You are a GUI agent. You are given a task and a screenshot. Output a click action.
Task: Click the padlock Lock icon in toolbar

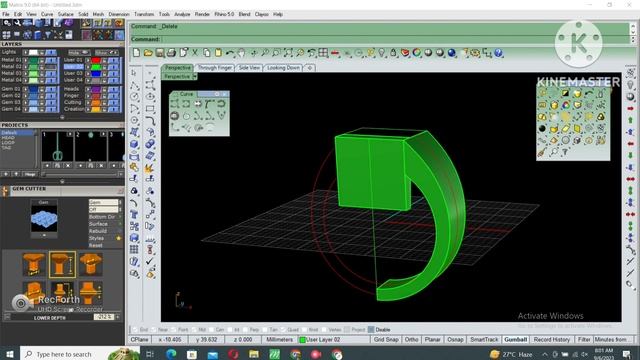point(393,53)
